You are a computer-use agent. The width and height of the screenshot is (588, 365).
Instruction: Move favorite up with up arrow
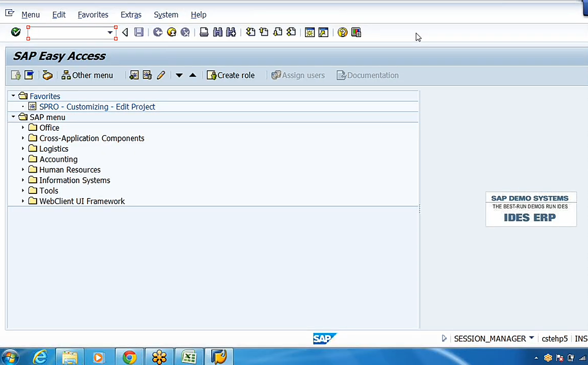tap(193, 75)
